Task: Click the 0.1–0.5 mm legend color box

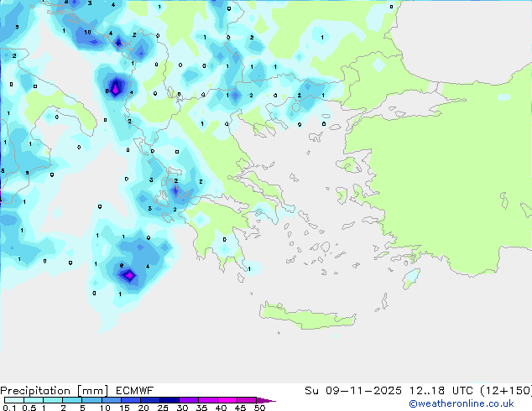Action: click(x=14, y=400)
